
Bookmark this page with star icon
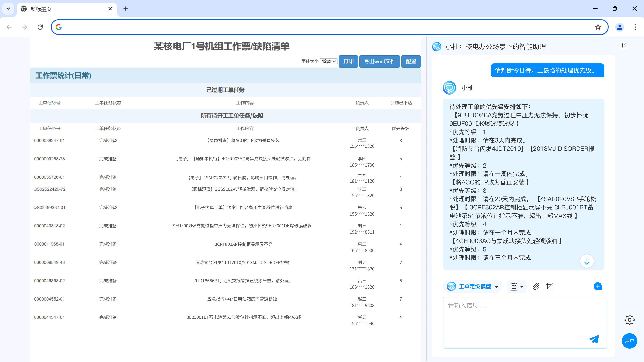click(598, 27)
